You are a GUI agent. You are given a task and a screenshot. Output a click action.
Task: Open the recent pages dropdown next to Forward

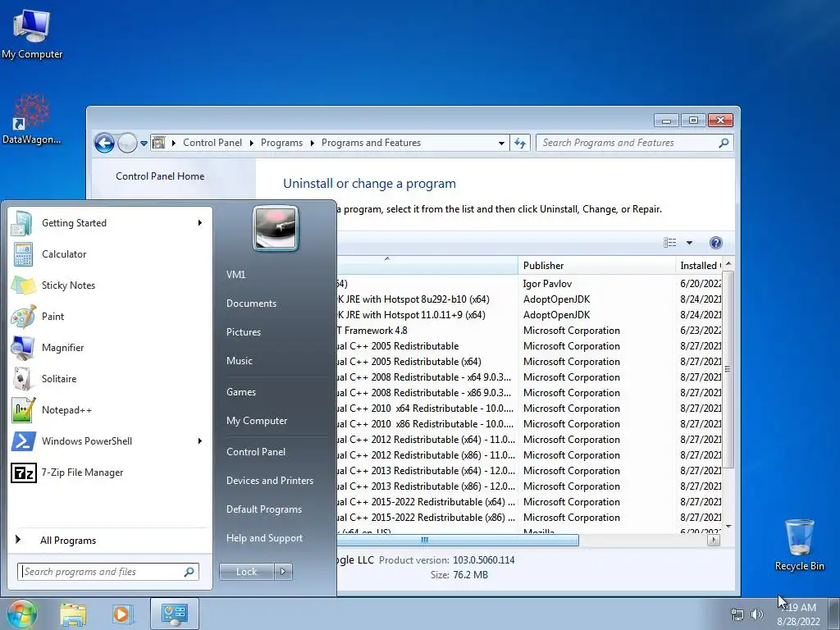click(x=144, y=144)
